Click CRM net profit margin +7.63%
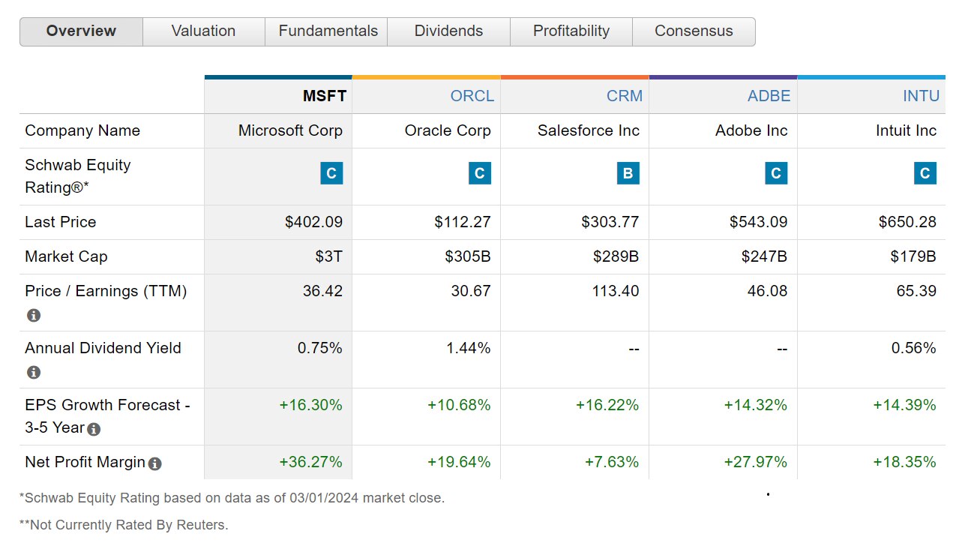 [x=612, y=462]
